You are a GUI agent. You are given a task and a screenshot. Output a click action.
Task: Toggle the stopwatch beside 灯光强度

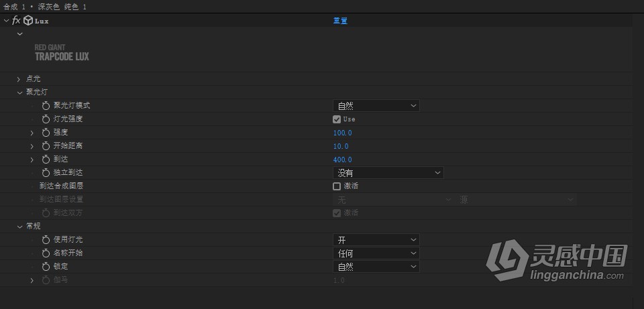pos(46,119)
